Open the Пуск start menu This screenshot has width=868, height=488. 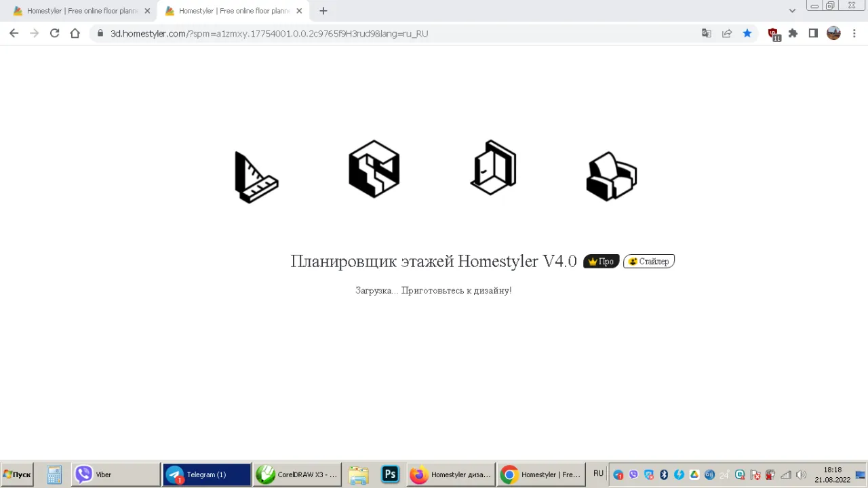click(x=17, y=474)
